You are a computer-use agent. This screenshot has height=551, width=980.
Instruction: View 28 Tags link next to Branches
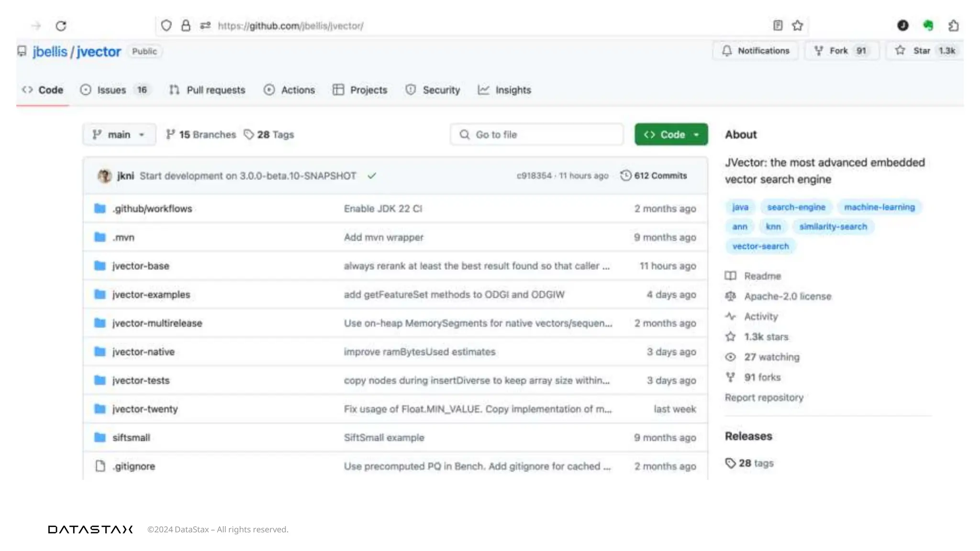tap(269, 135)
